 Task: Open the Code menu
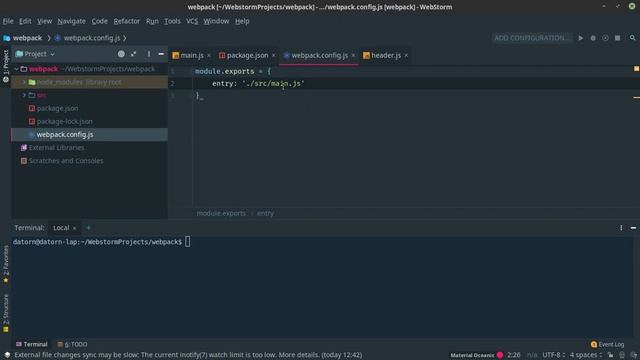pos(99,21)
